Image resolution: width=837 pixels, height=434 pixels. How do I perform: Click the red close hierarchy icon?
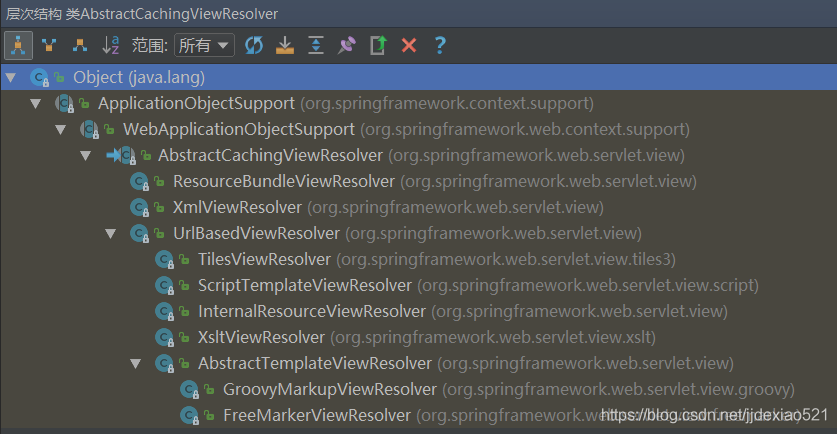(x=409, y=45)
